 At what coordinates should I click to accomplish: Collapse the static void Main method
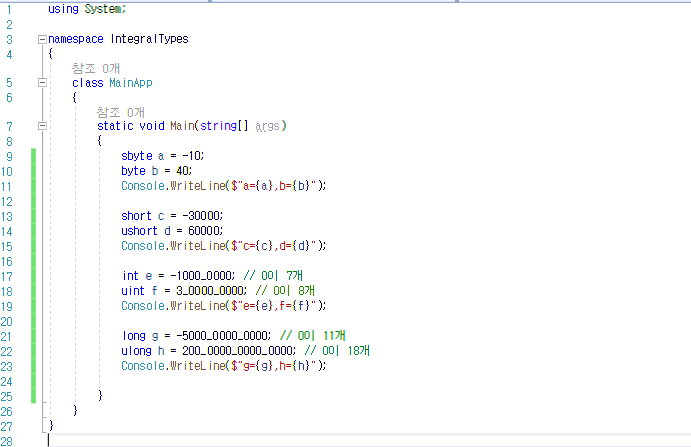pyautogui.click(x=42, y=126)
